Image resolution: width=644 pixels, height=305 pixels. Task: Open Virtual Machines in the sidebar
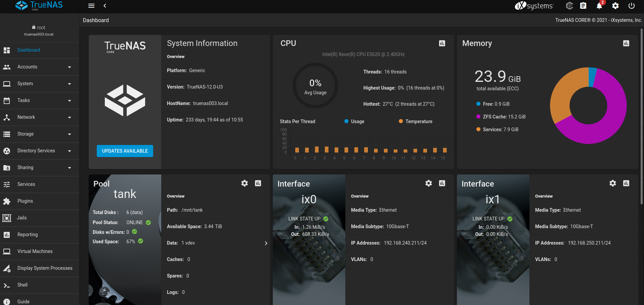pos(39,251)
